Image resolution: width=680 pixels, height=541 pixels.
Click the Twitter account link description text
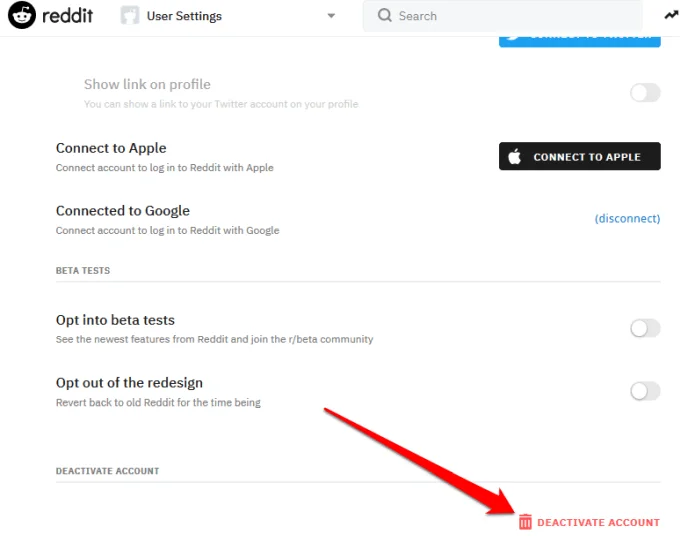coord(221,104)
